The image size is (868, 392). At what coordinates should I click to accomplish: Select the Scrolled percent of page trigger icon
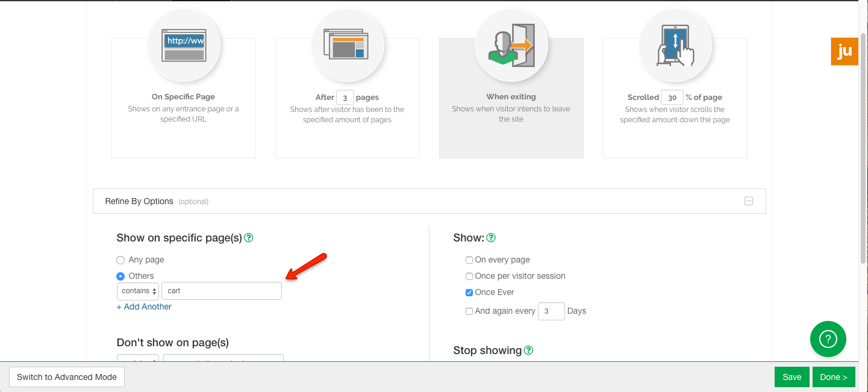pos(675,46)
